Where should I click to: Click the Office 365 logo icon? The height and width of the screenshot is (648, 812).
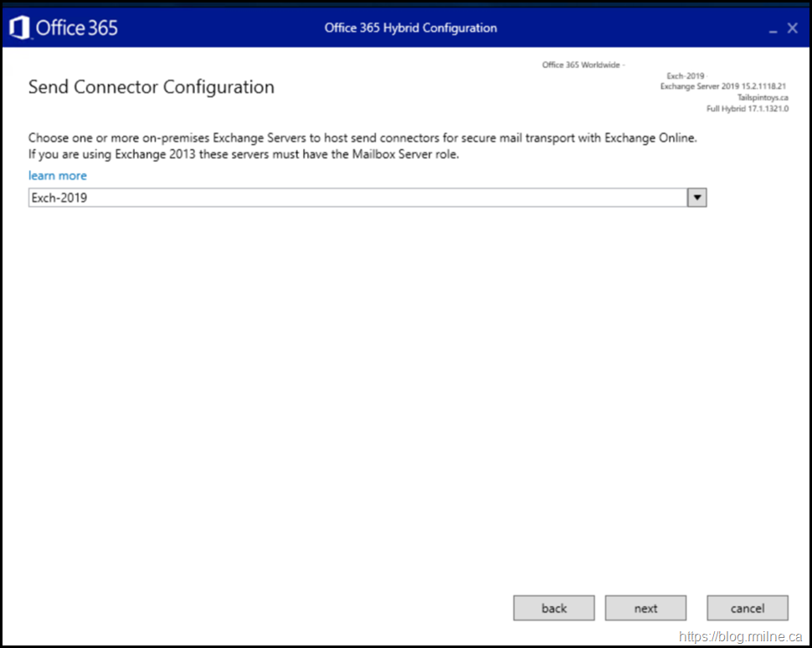[x=19, y=28]
